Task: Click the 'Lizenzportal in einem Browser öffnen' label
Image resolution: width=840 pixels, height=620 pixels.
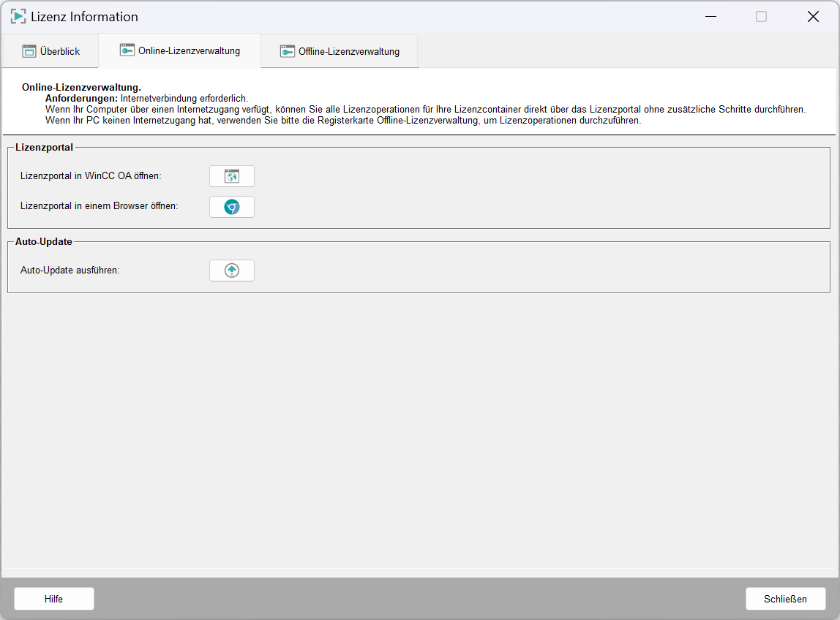Action: click(x=100, y=206)
